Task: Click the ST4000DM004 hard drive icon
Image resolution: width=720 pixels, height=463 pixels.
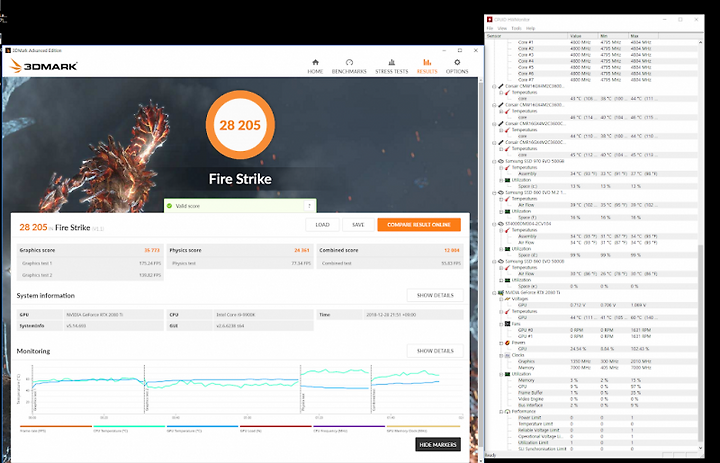Action: point(501,224)
